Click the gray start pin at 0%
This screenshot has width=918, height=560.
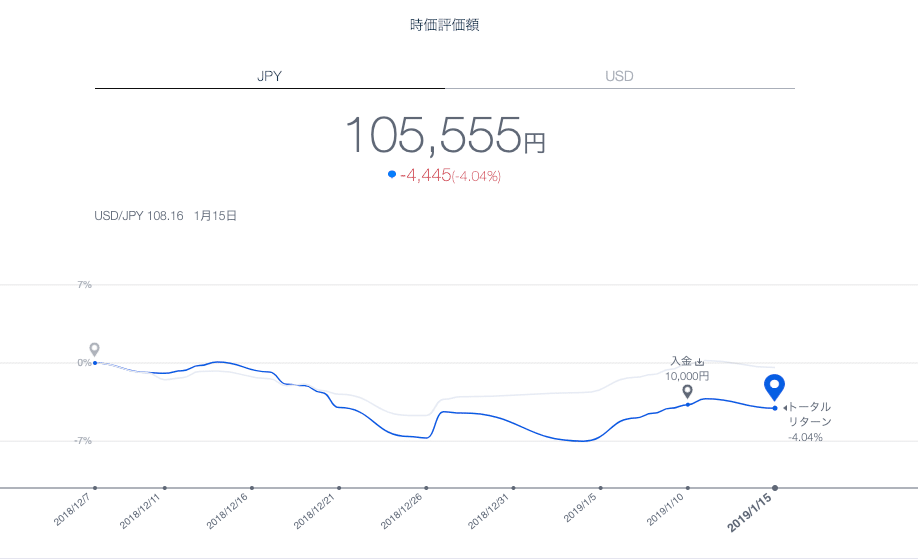click(94, 349)
